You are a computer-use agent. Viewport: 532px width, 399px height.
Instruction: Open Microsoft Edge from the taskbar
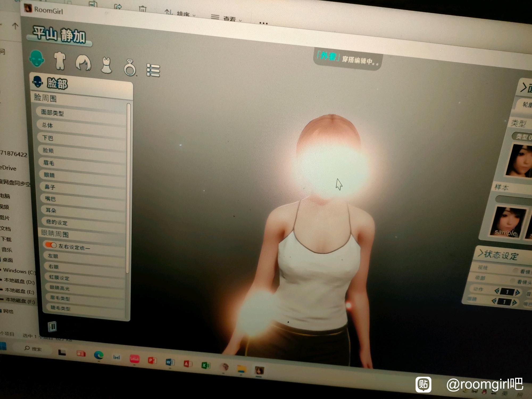[x=99, y=355]
